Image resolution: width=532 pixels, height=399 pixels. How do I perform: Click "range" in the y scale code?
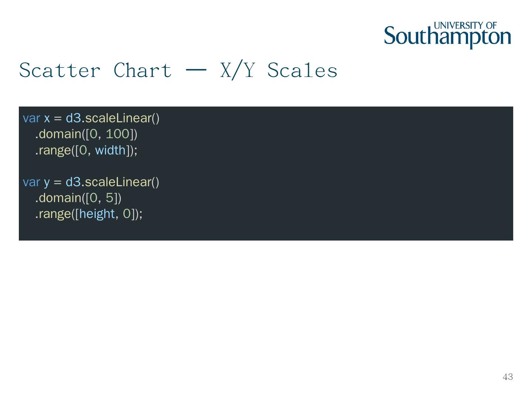(55, 214)
